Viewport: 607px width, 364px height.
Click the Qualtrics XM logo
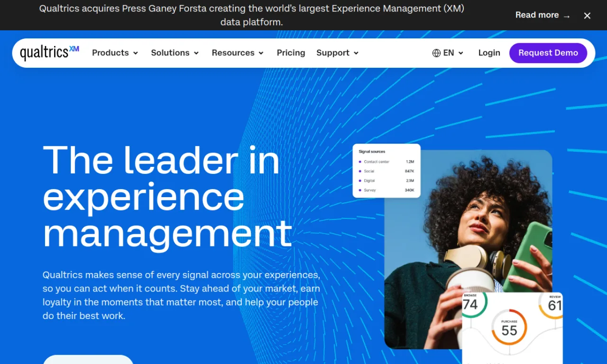(x=49, y=53)
